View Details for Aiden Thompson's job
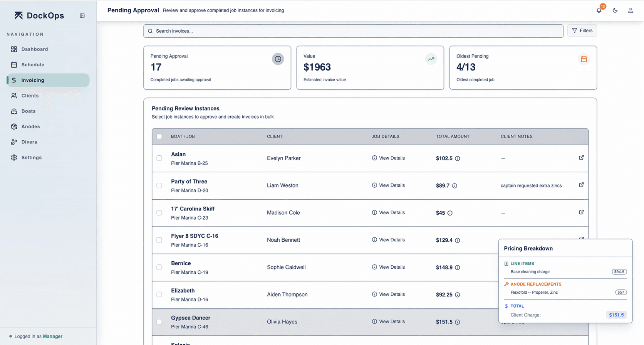This screenshot has width=644, height=345. [x=388, y=294]
